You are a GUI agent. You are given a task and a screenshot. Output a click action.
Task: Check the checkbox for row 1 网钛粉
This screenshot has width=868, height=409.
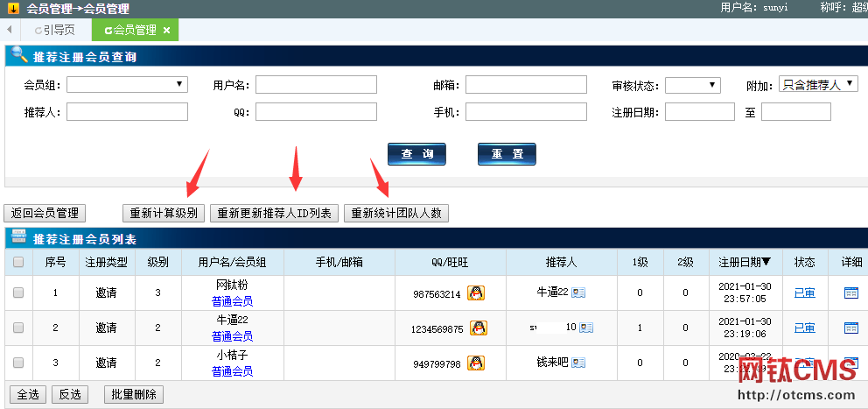(18, 293)
